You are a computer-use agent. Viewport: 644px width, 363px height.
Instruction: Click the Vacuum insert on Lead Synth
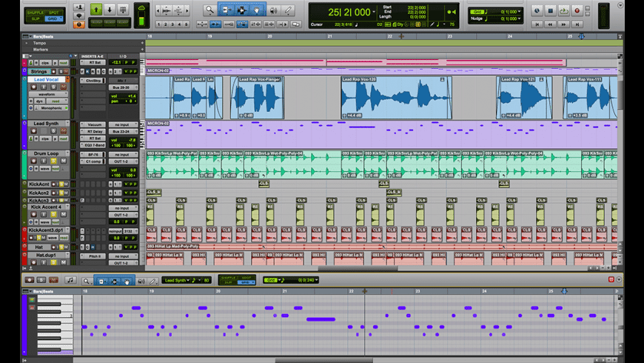(94, 124)
